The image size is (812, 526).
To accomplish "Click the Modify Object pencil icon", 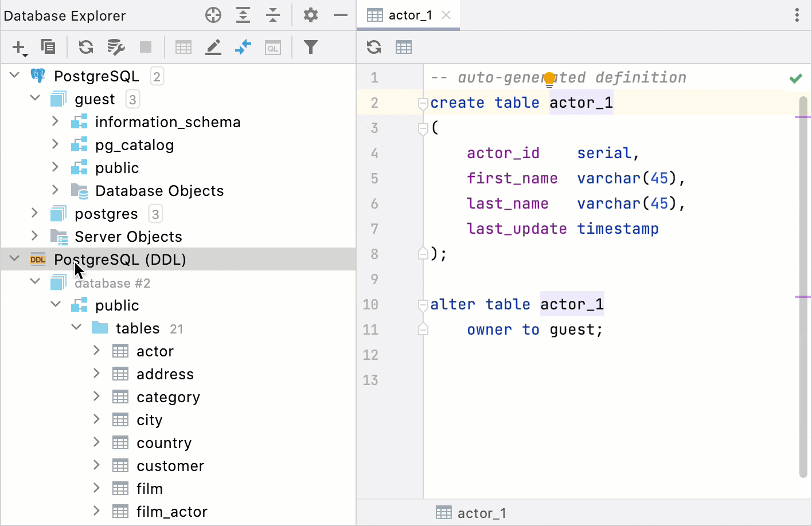I will coord(213,47).
